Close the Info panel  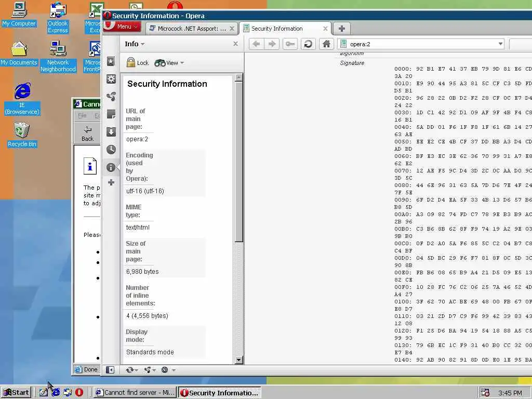click(x=235, y=44)
